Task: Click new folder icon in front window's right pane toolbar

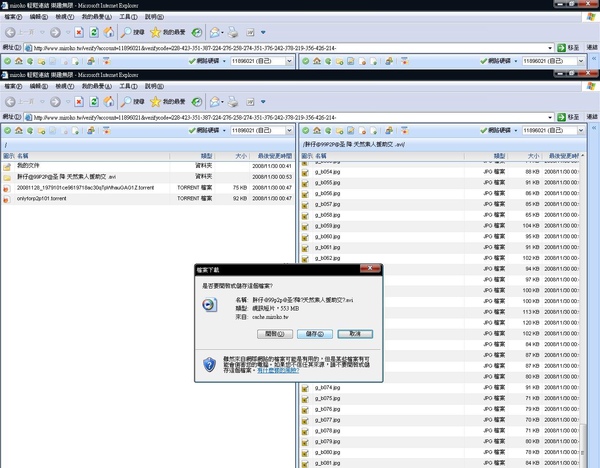Action: click(339, 131)
